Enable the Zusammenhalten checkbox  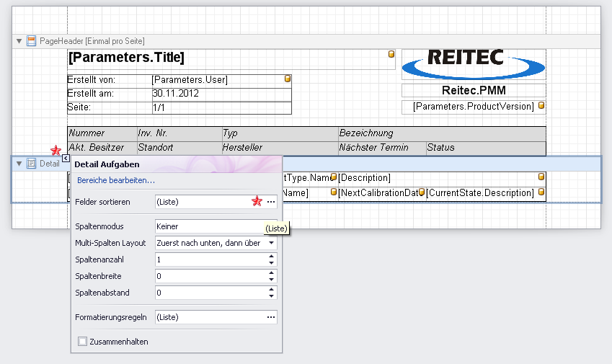82,342
